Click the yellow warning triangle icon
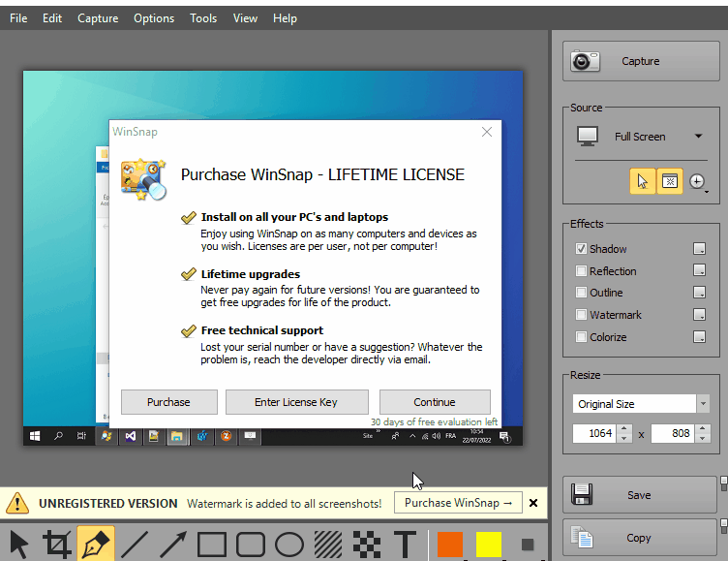Viewport: 728px width, 561px height. coord(17,503)
